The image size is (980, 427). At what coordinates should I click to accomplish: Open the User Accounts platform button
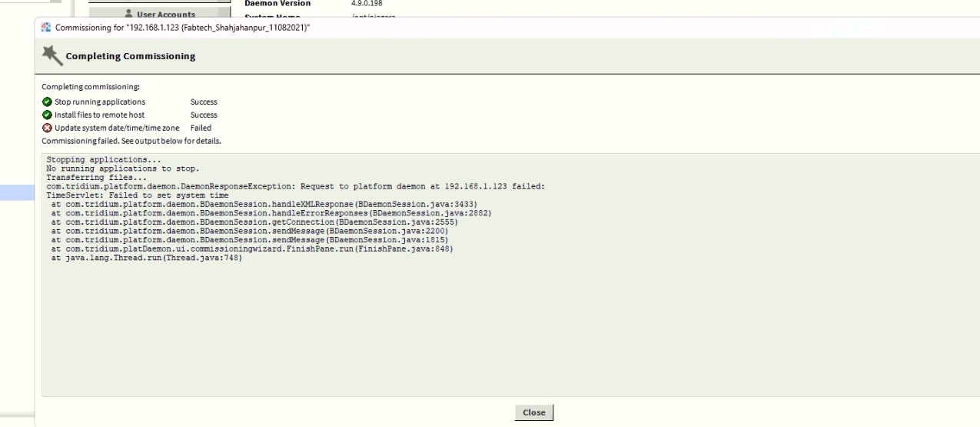tap(159, 14)
